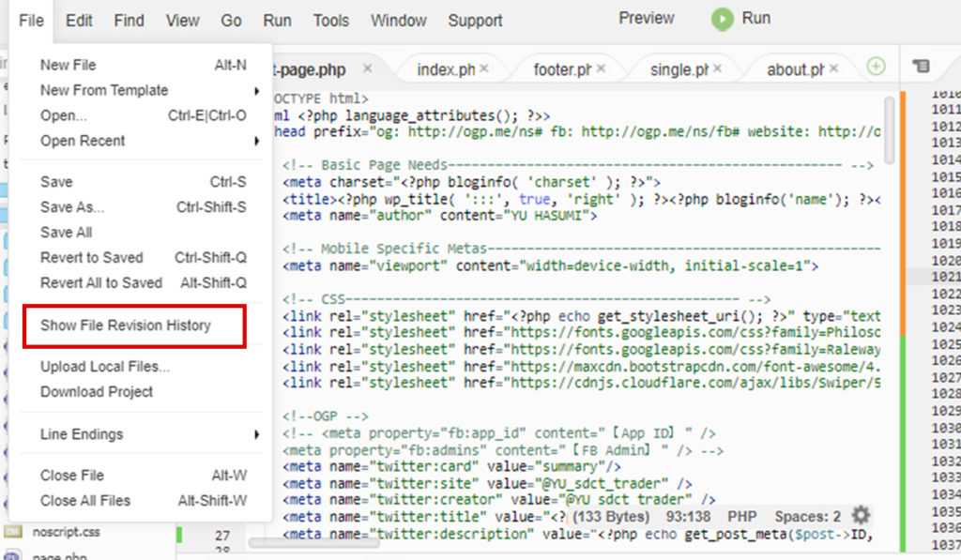Select Revert to Saved in File menu
The image size is (961, 560).
click(x=90, y=257)
